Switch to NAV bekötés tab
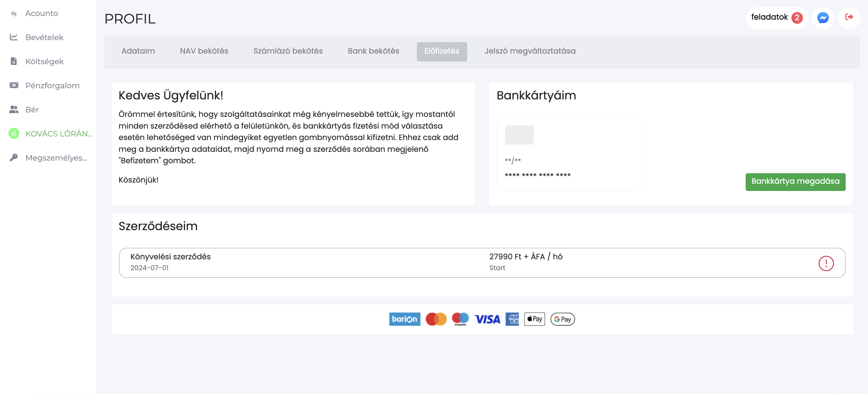Viewport: 868px width, 394px height. click(x=204, y=51)
